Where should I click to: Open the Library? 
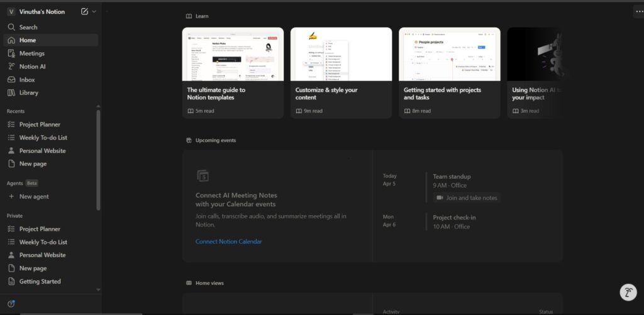(28, 92)
